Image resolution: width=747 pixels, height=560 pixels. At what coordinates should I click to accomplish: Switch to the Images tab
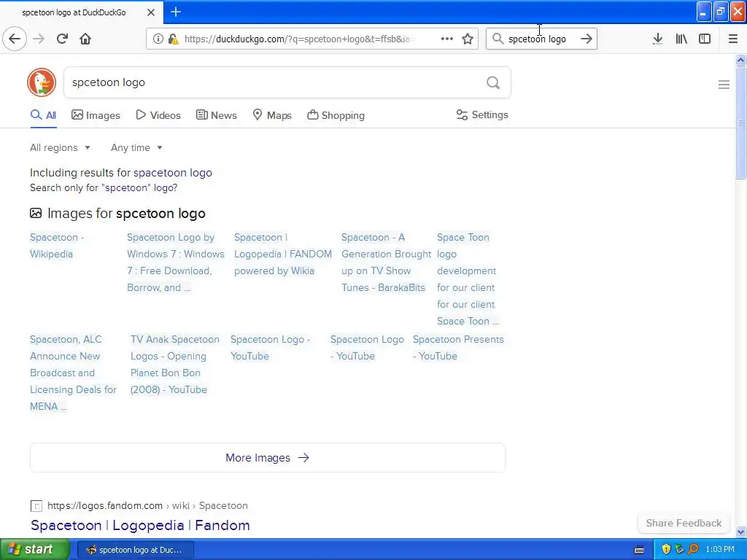tap(96, 115)
